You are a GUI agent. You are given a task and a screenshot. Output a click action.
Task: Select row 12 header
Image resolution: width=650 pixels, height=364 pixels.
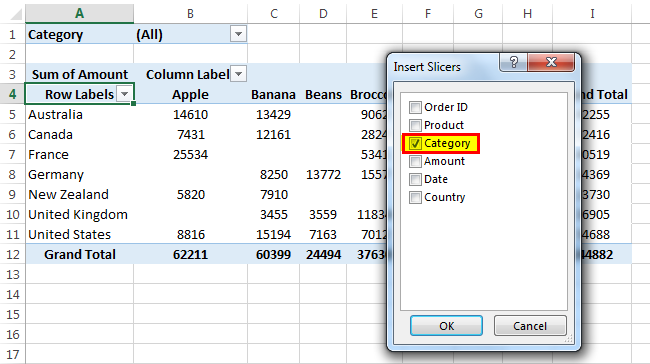point(12,254)
